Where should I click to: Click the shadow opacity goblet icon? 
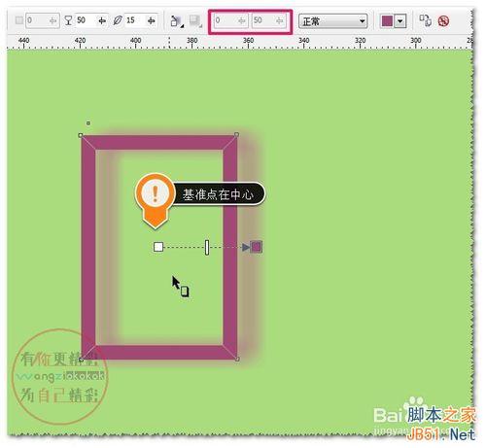coord(68,21)
